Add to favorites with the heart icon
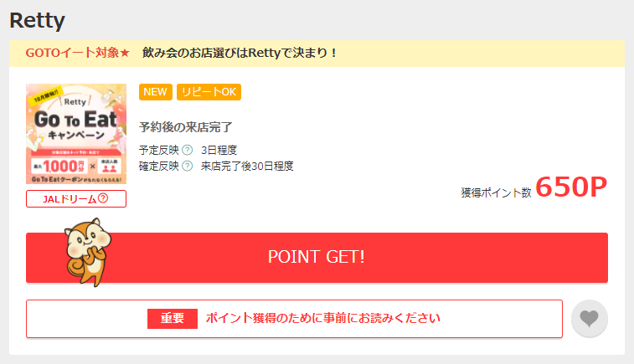 coord(589,319)
